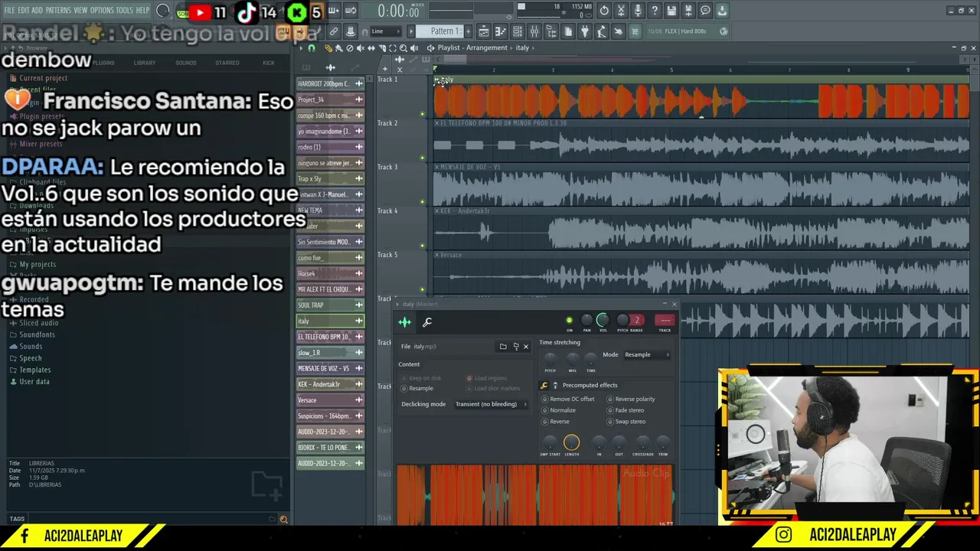This screenshot has width=980, height=551.
Task: Open the Declicking mode dropdown
Action: [x=491, y=404]
